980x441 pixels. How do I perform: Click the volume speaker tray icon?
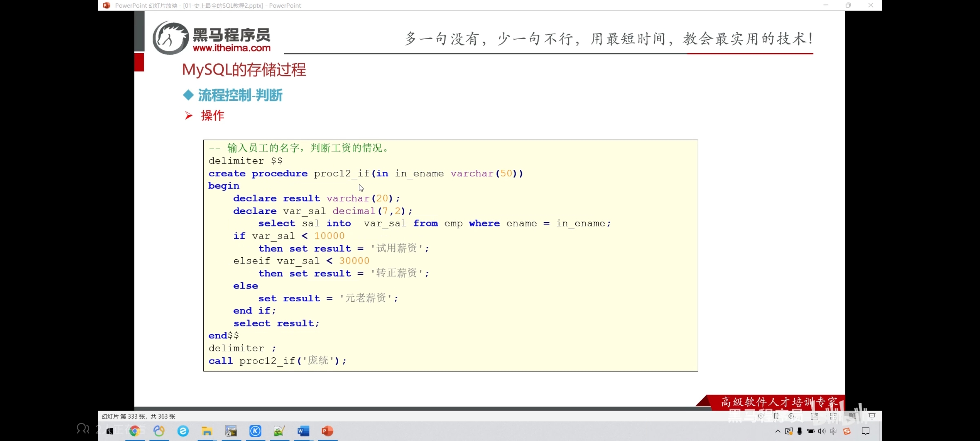[x=821, y=431]
